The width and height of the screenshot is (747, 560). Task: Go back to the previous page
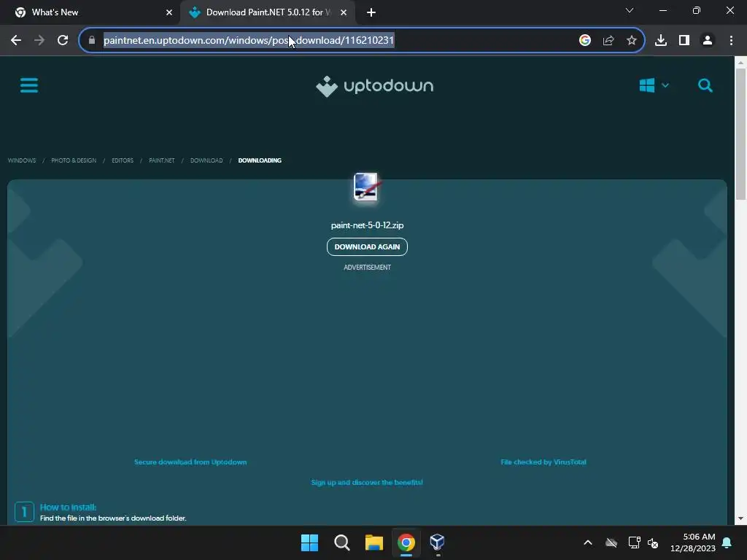coord(16,41)
